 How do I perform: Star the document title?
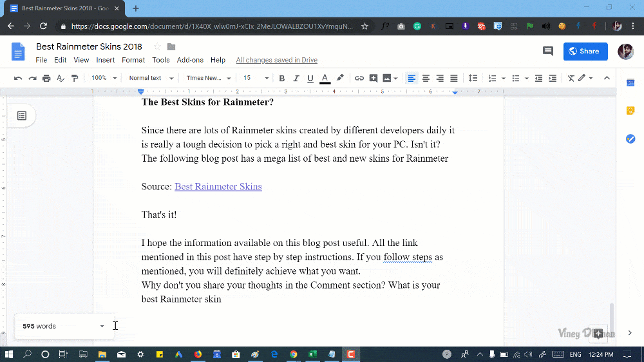[x=157, y=47]
